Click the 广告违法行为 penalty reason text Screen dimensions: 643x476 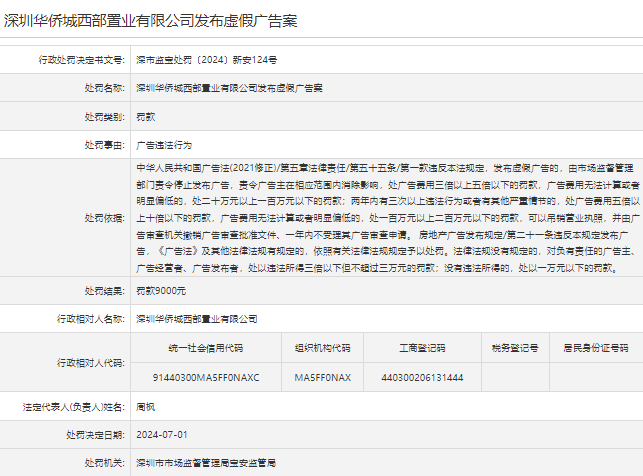tap(166, 144)
